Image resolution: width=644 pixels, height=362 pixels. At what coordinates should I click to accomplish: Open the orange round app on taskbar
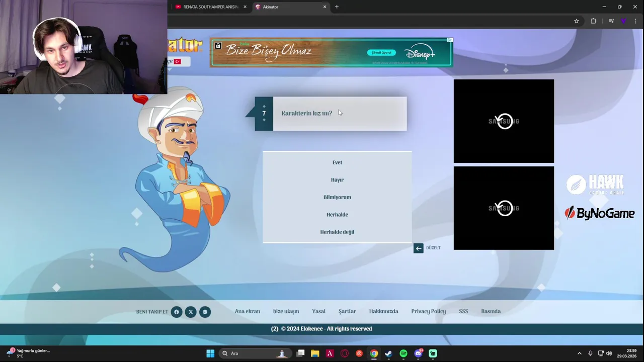359,353
